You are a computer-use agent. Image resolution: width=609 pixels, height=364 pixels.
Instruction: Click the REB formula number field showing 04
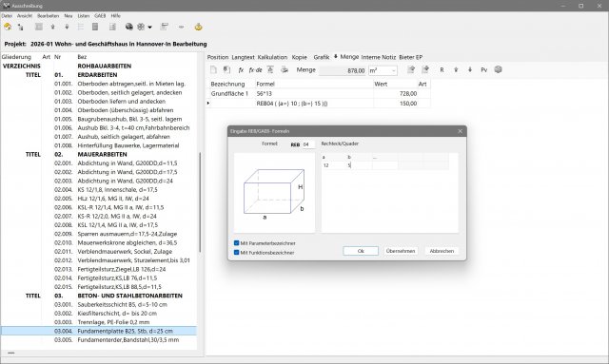tap(308, 144)
